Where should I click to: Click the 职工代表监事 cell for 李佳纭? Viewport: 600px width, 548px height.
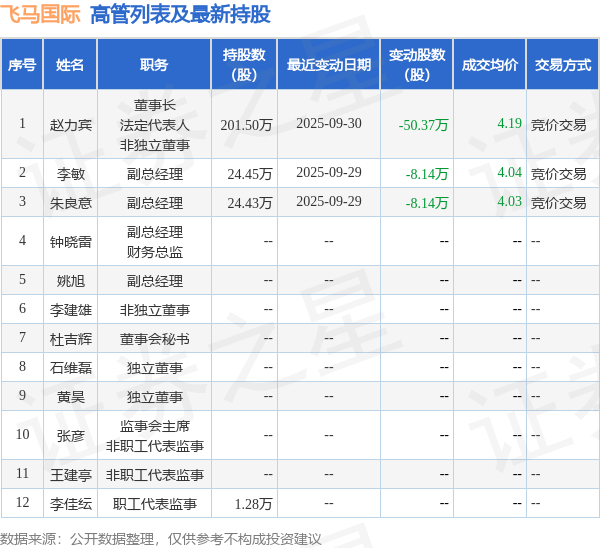point(155,504)
